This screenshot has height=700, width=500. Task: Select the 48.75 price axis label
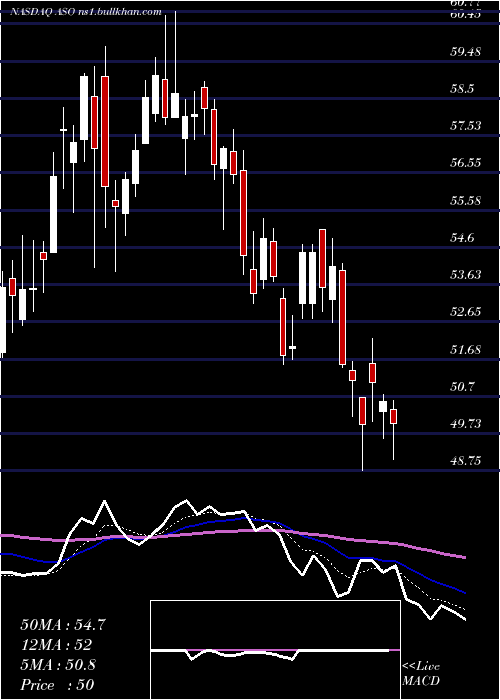tap(466, 460)
